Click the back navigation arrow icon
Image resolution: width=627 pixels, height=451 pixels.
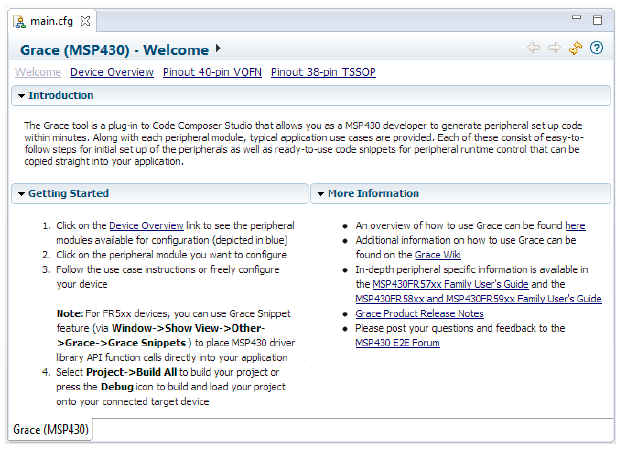tap(533, 48)
